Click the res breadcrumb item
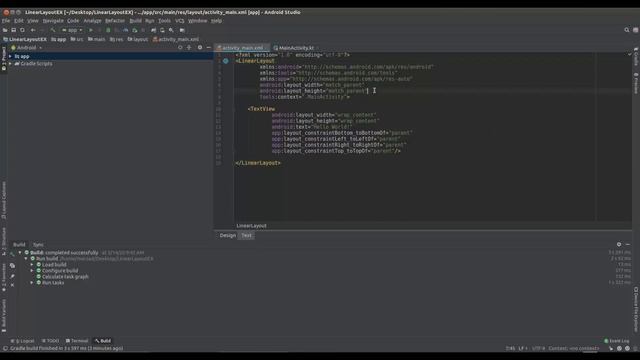The width and height of the screenshot is (640, 360). pos(117,40)
